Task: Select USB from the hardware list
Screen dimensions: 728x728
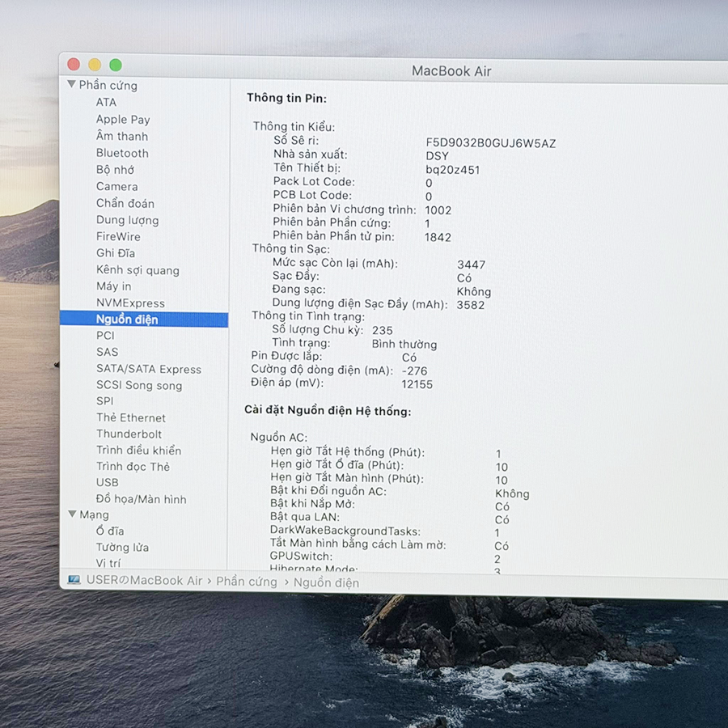Action: (x=107, y=482)
